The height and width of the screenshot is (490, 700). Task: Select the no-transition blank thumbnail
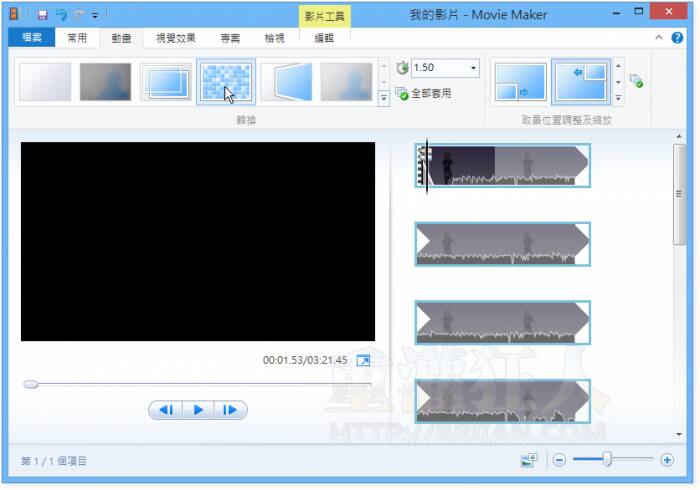[45, 82]
